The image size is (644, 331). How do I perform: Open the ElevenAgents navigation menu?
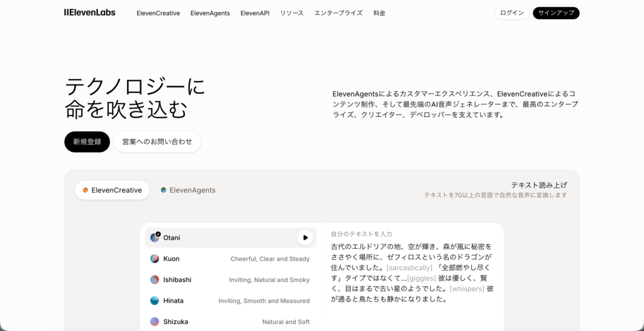click(x=210, y=13)
